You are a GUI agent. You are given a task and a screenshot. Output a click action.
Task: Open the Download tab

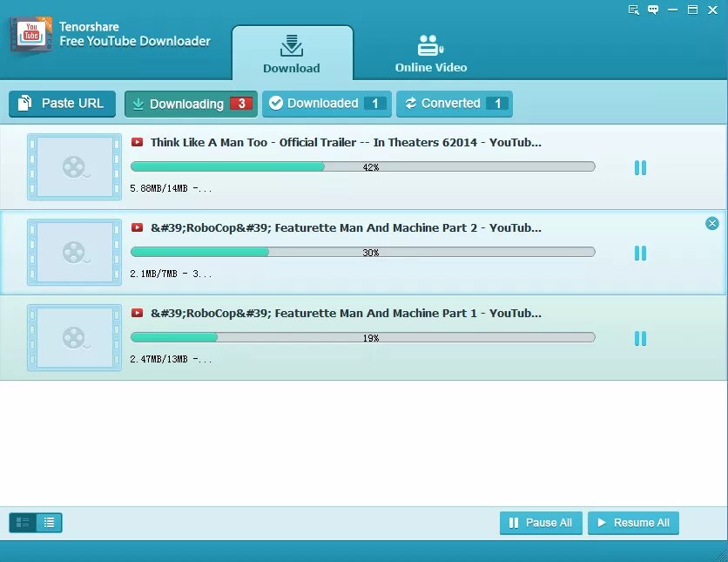[292, 54]
